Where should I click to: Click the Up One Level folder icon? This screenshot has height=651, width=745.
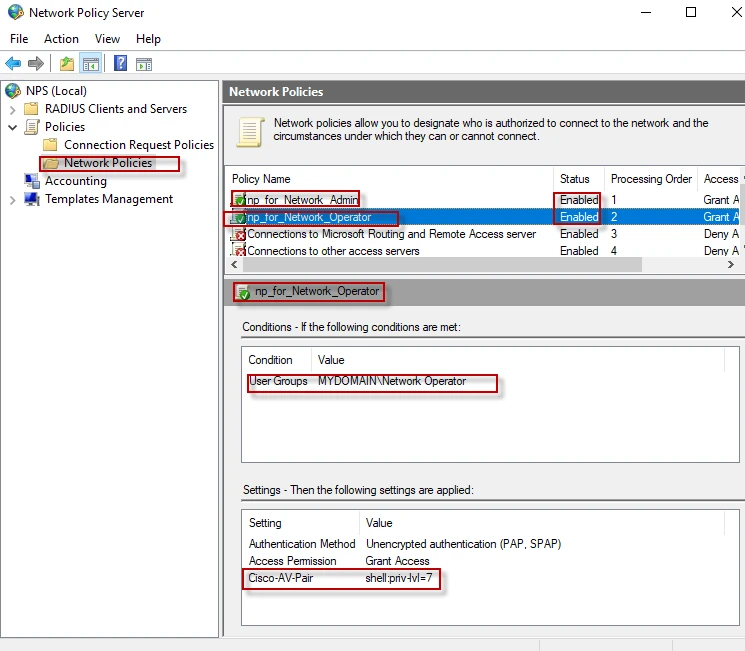pos(67,64)
